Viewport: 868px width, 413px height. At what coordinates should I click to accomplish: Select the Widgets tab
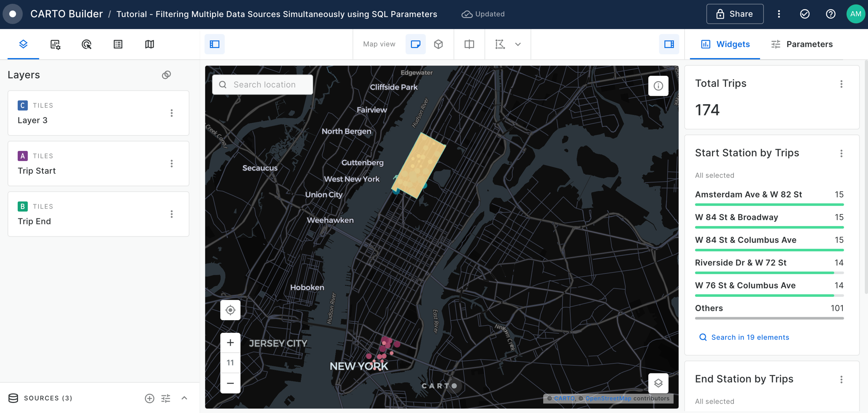725,44
